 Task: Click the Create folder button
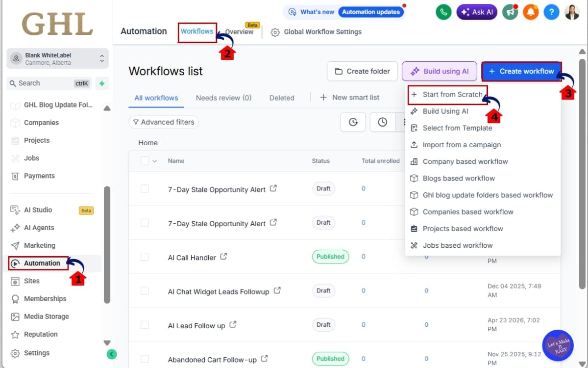pyautogui.click(x=362, y=71)
